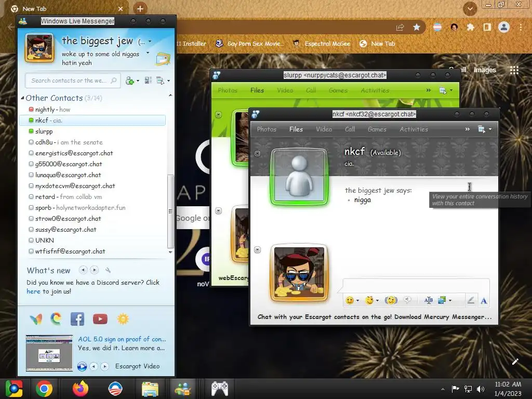Click the volume icon in system tray

[x=481, y=389]
